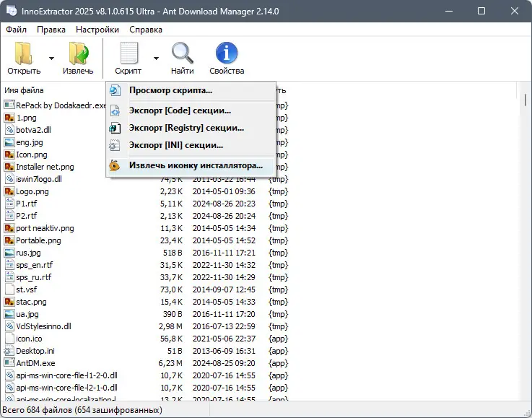Click the vertical scrollbar of the file list
The height and width of the screenshot is (418, 532).
coord(526,241)
